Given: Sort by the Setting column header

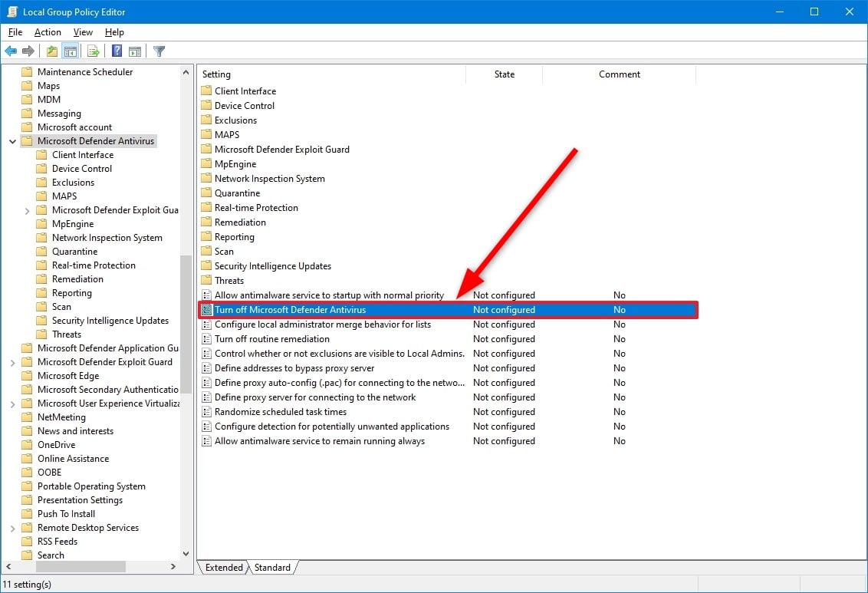Looking at the screenshot, I should (x=331, y=74).
